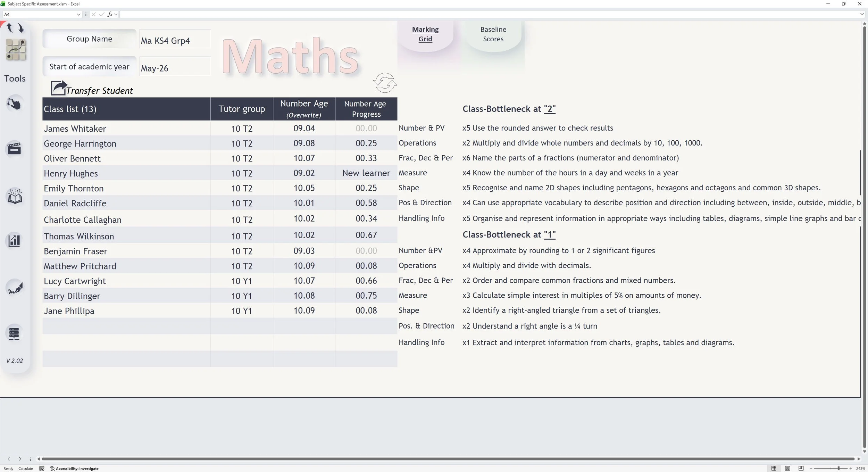Click the Calculate status bar entry
The image size is (868, 472).
(26, 469)
